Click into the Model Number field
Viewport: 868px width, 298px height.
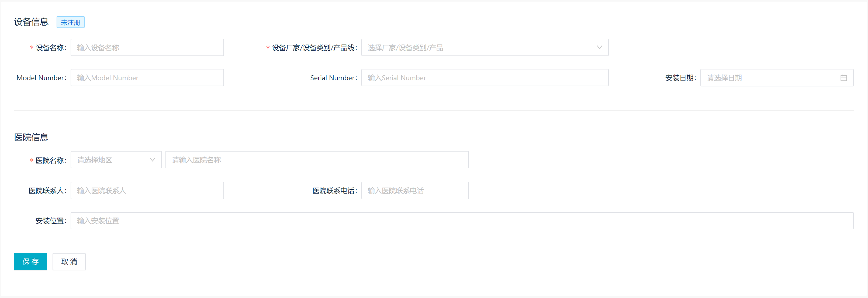click(147, 78)
